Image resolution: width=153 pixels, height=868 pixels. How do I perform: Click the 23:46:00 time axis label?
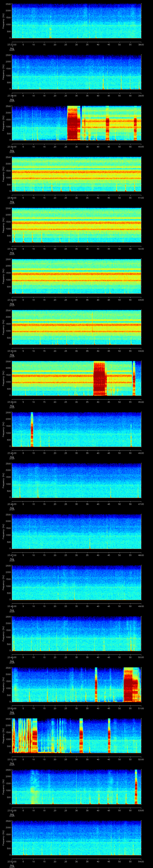(x=12, y=504)
